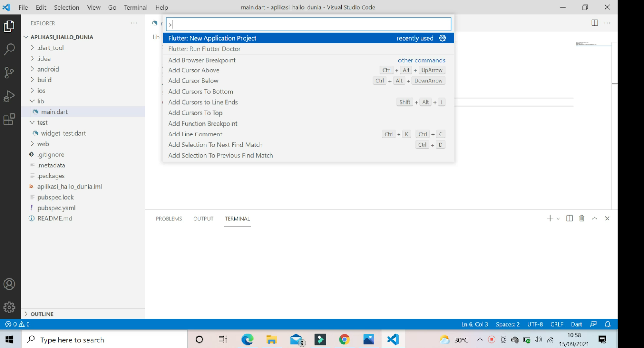Click the New Terminal plus icon
The width and height of the screenshot is (644, 348).
tap(550, 218)
